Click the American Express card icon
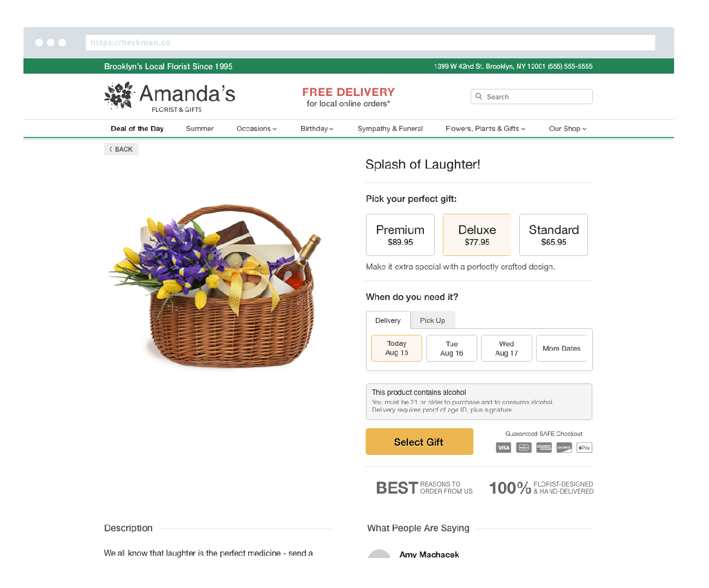 (544, 448)
